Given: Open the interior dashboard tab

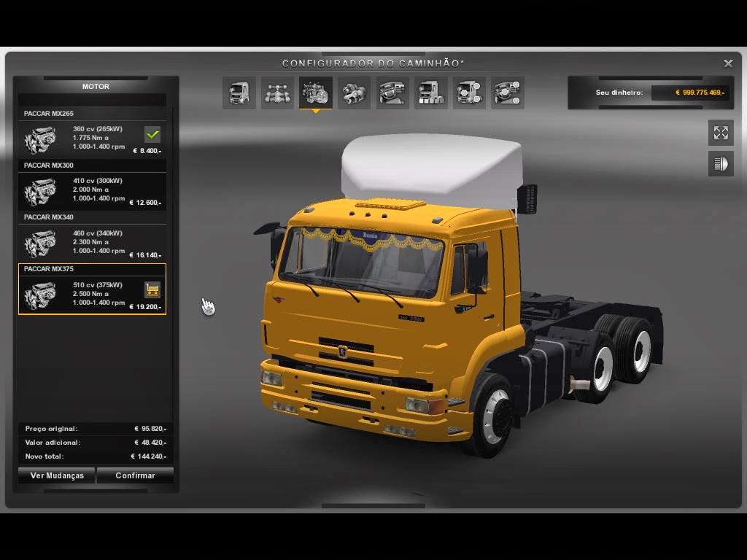Looking at the screenshot, I should (392, 93).
